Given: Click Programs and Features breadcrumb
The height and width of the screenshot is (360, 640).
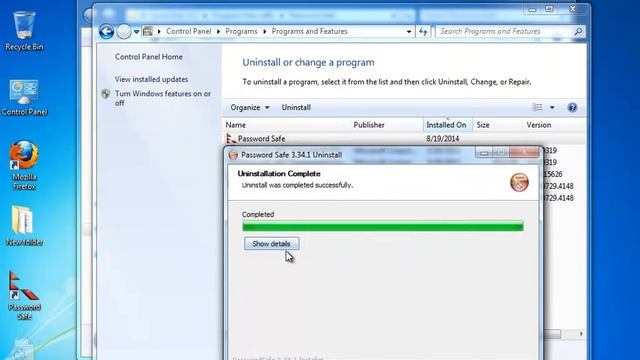Looking at the screenshot, I should [x=309, y=31].
